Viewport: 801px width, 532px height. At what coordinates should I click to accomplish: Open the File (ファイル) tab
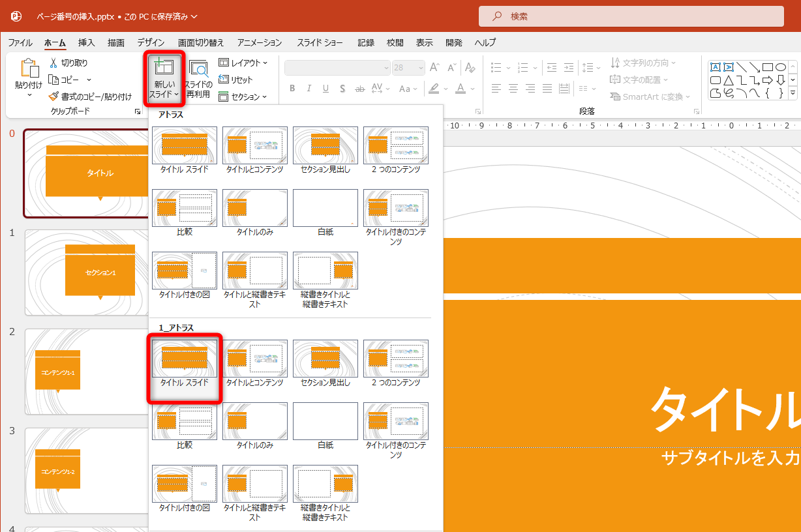[20, 42]
